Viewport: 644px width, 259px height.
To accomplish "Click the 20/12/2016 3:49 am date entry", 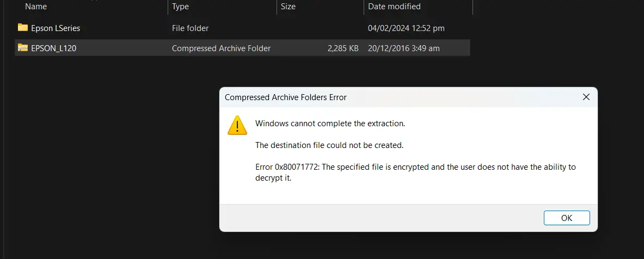I will point(404,48).
